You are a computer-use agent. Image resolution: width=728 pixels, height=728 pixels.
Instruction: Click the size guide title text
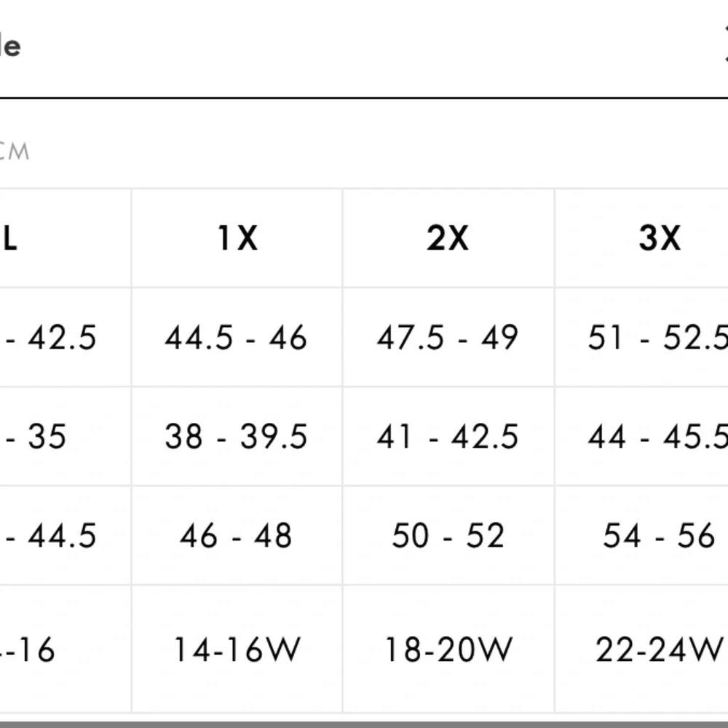click(x=10, y=47)
